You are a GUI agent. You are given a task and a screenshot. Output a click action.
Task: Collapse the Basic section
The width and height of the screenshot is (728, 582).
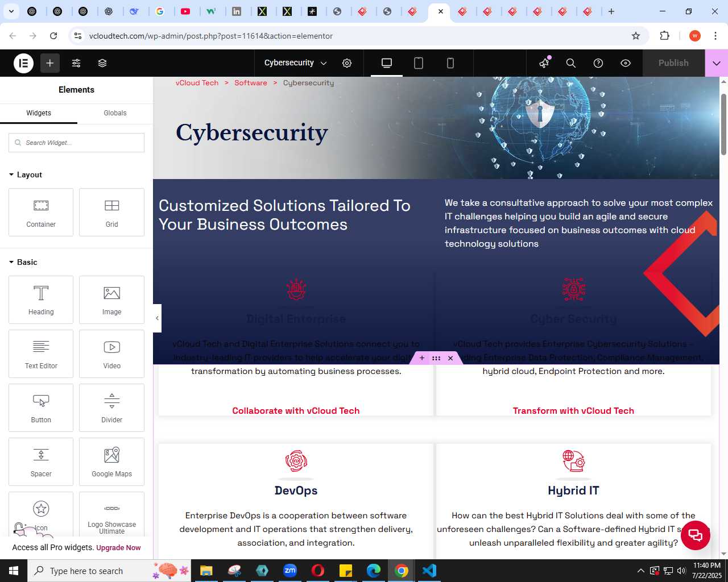[23, 262]
